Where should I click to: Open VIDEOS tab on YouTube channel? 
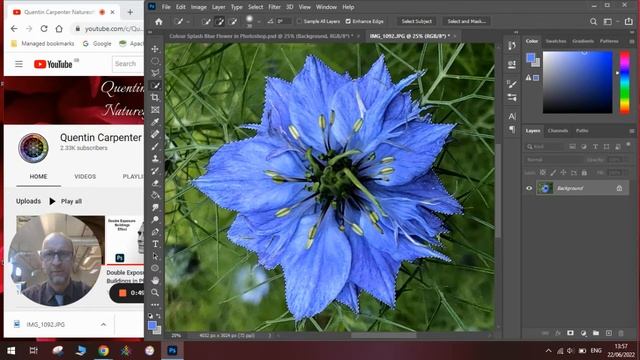85,176
